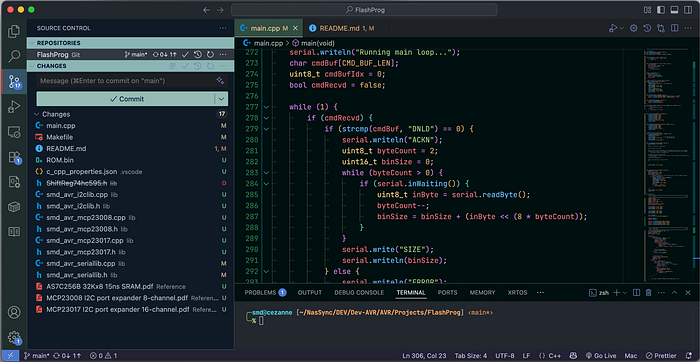
Task: Open the Run and Debug view
Action: 14,107
